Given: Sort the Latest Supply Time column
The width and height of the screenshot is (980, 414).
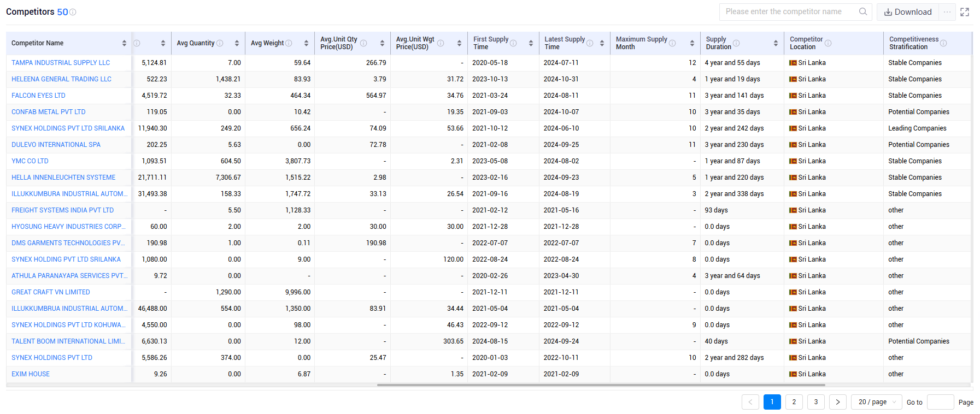Looking at the screenshot, I should [x=602, y=43].
